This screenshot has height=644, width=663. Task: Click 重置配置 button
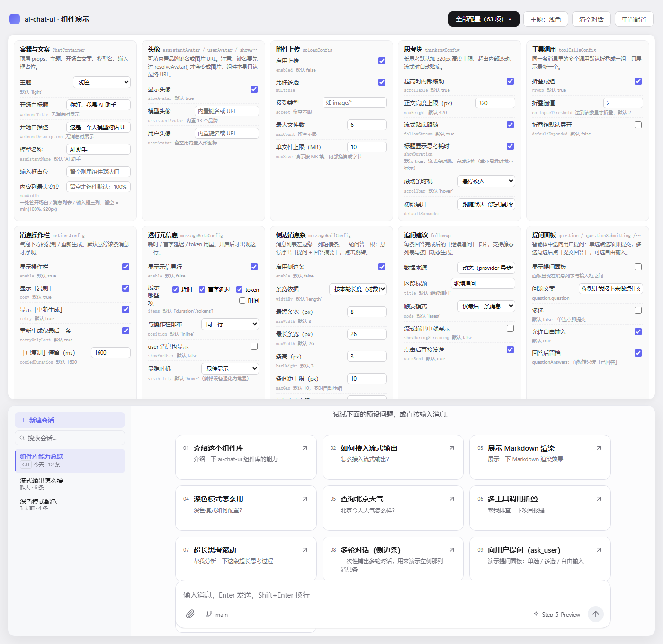[634, 19]
